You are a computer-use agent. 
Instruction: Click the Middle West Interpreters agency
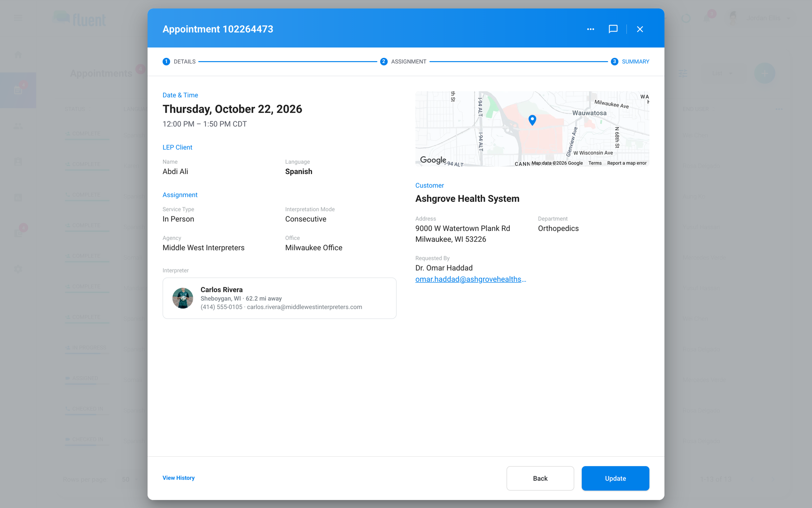click(x=203, y=248)
